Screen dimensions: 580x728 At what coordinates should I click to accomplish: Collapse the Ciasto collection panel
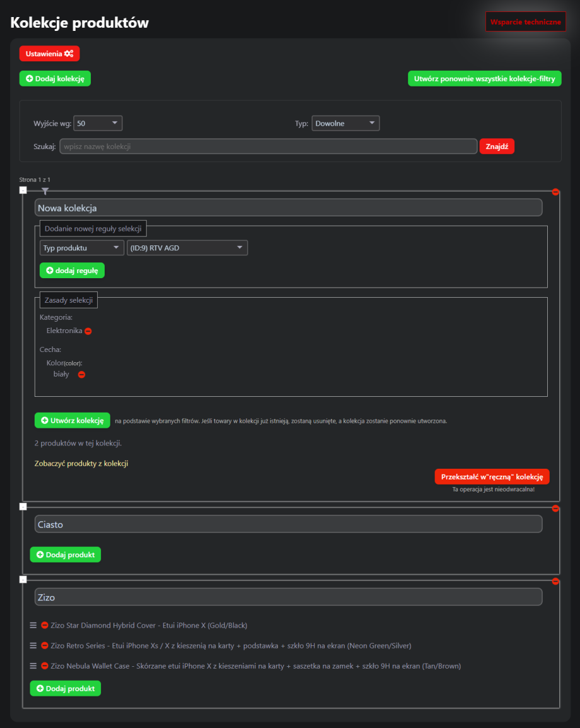23,506
